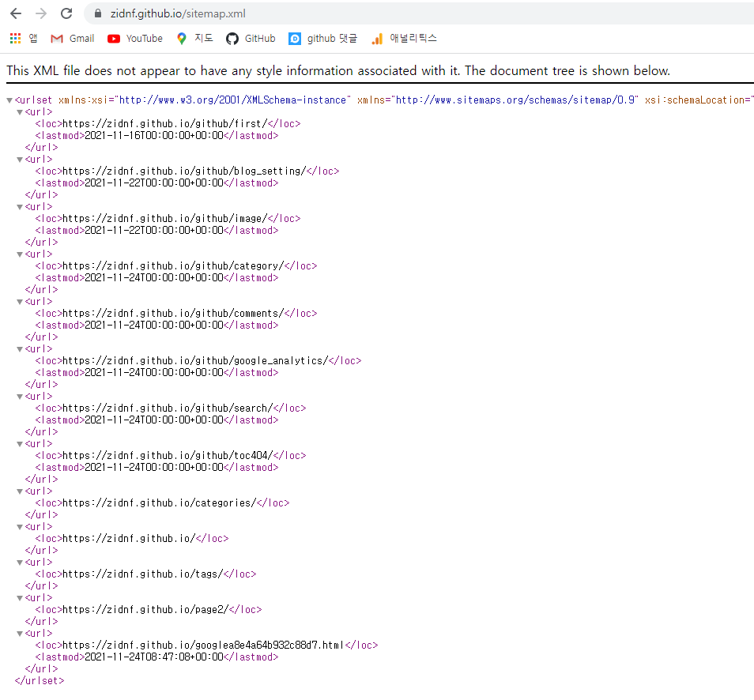Click the browser forward arrow
This screenshot has width=754, height=700.
41,13
